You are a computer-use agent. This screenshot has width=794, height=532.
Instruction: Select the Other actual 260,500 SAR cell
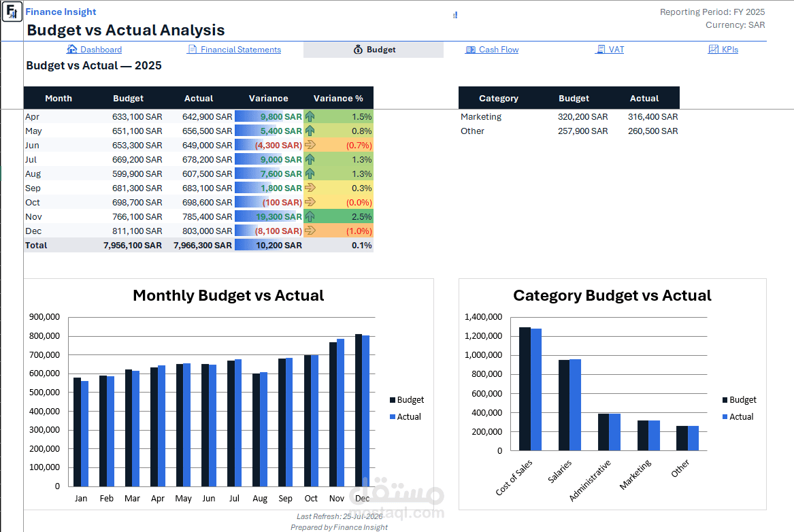(x=644, y=131)
